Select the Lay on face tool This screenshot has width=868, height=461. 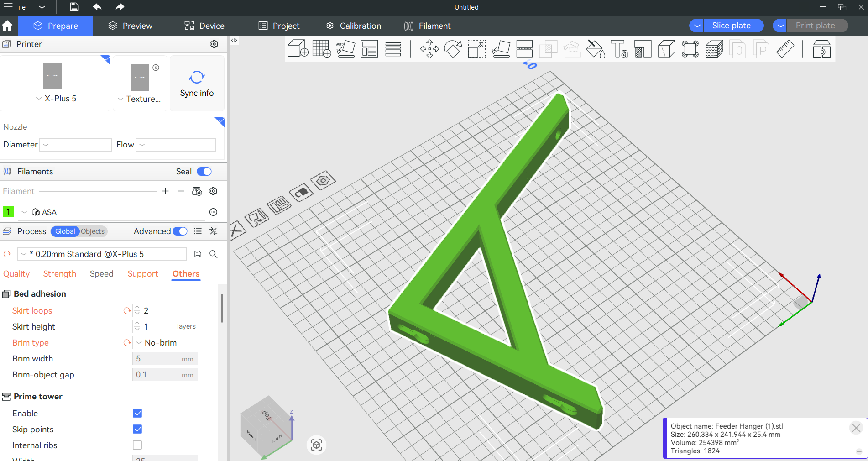pos(501,49)
